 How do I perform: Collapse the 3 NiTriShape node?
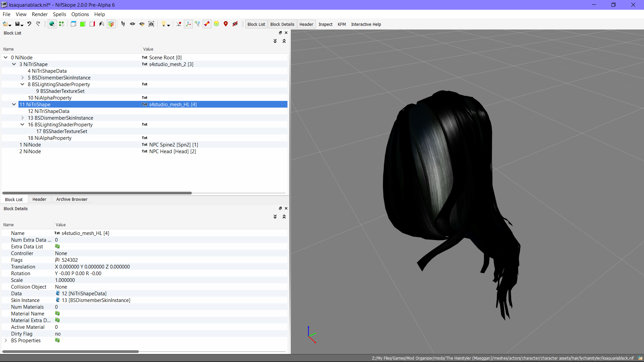pyautogui.click(x=14, y=64)
